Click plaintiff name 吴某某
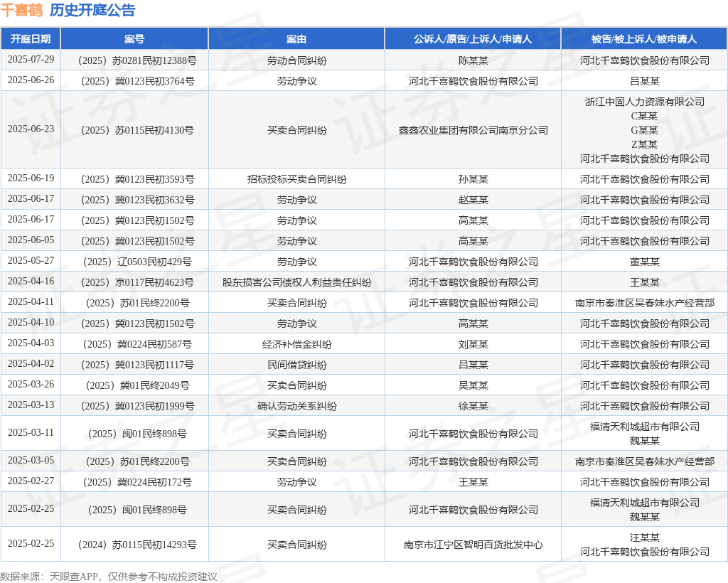728x583 pixels. (x=473, y=385)
